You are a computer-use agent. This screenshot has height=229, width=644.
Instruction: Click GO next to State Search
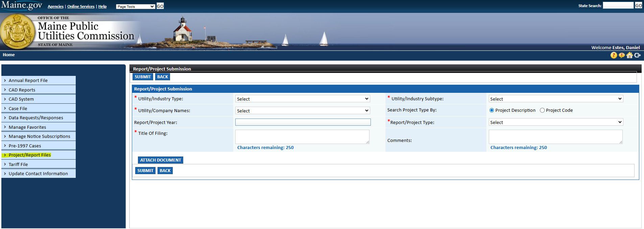click(639, 5)
